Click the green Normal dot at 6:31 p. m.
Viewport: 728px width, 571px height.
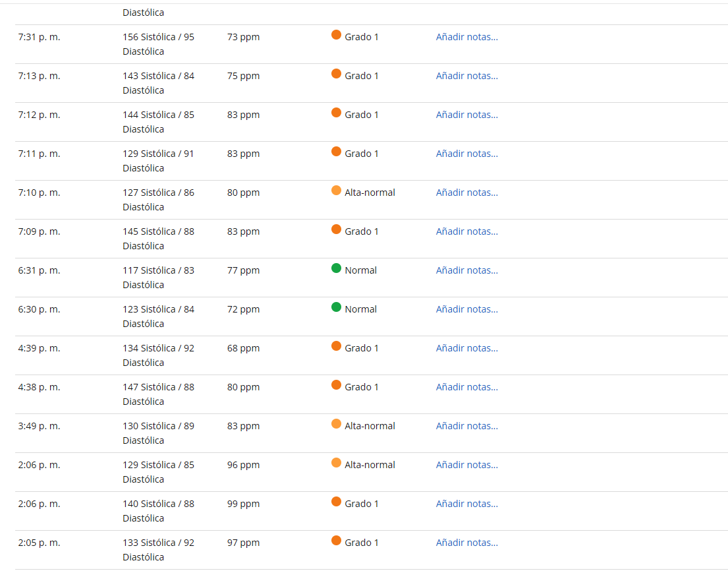(x=336, y=268)
